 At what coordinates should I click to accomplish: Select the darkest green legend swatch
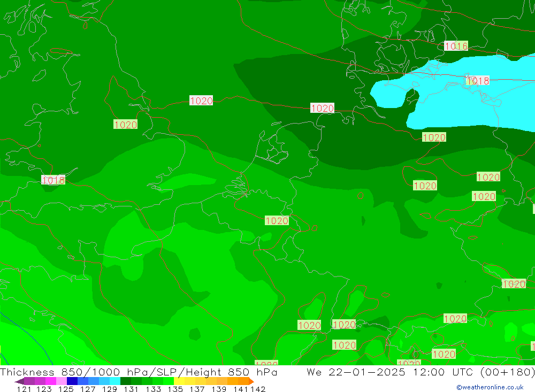(x=126, y=381)
